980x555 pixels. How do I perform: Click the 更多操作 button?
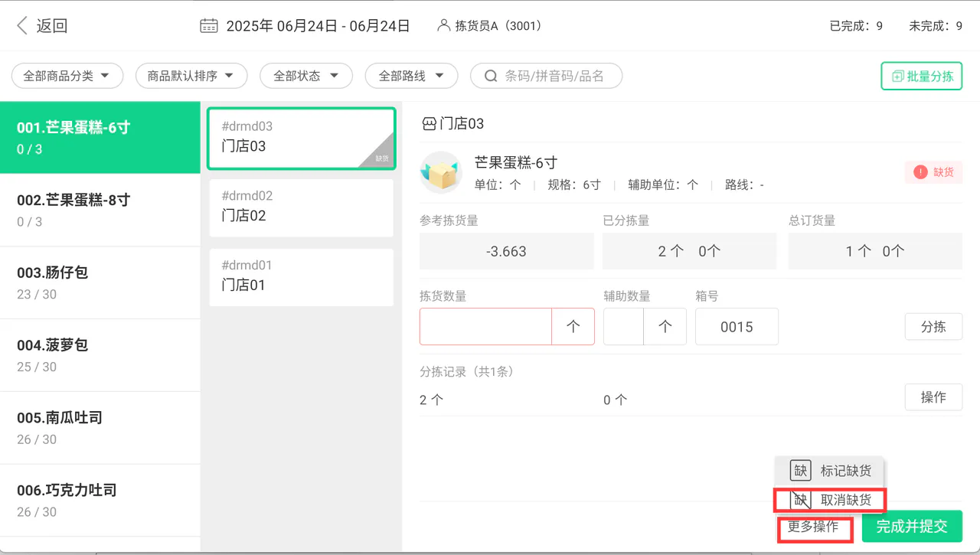815,527
